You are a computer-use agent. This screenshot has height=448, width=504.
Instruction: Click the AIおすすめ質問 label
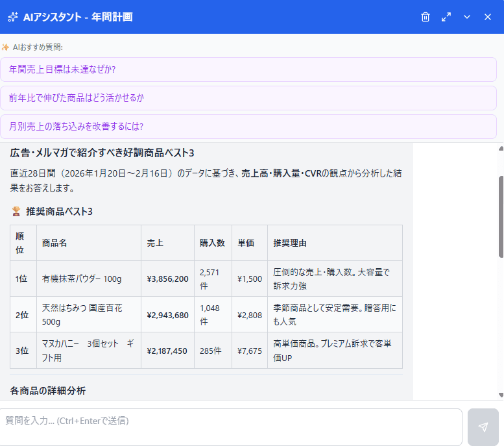pyautogui.click(x=38, y=47)
